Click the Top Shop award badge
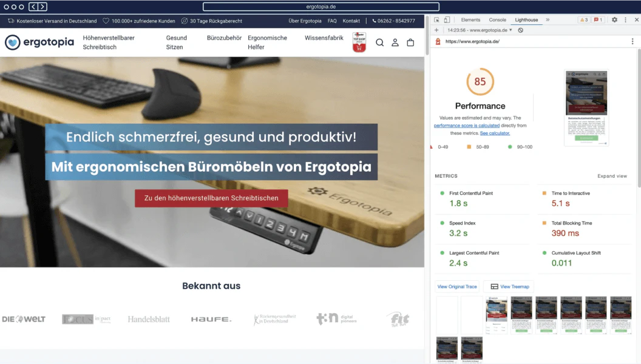 [x=359, y=42]
